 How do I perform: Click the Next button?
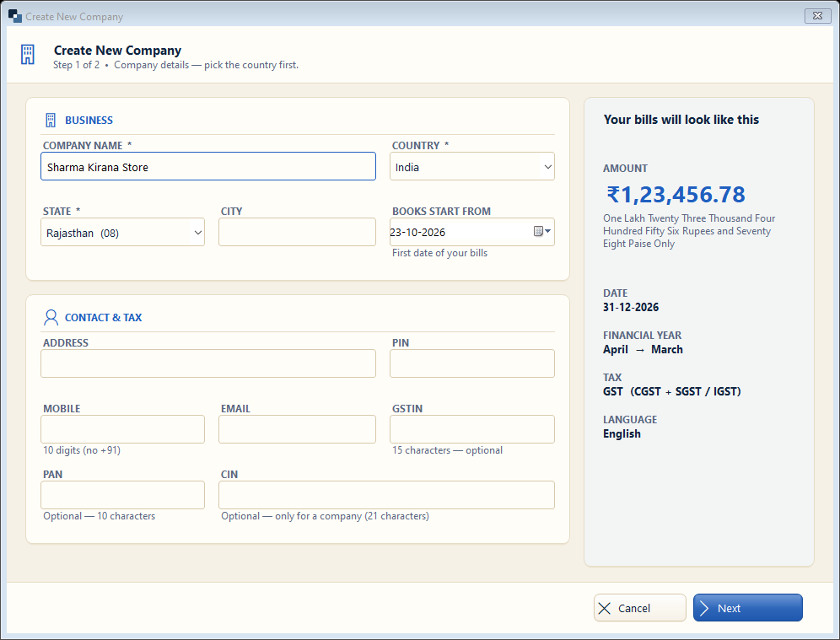(x=748, y=608)
